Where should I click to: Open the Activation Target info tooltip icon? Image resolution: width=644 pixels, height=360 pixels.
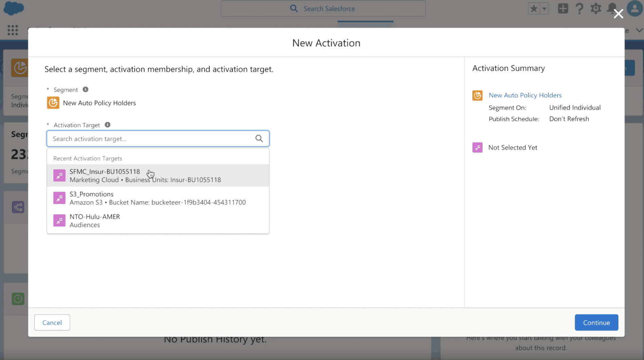108,125
